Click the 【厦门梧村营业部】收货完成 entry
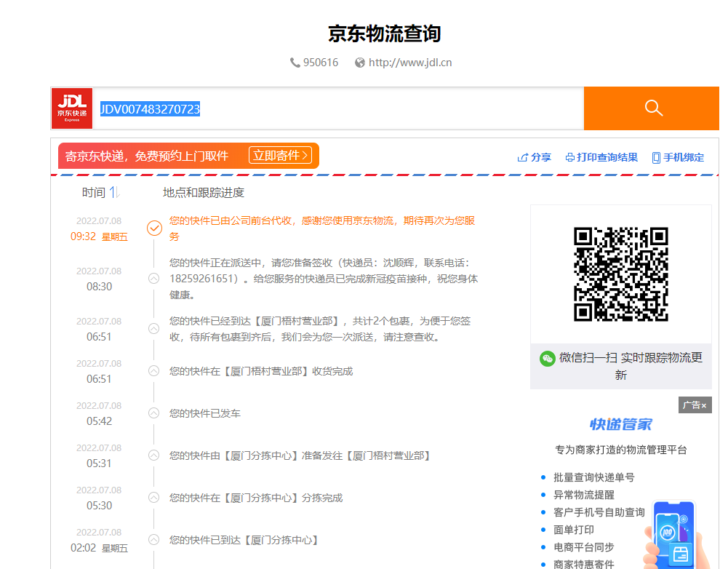 tap(261, 371)
